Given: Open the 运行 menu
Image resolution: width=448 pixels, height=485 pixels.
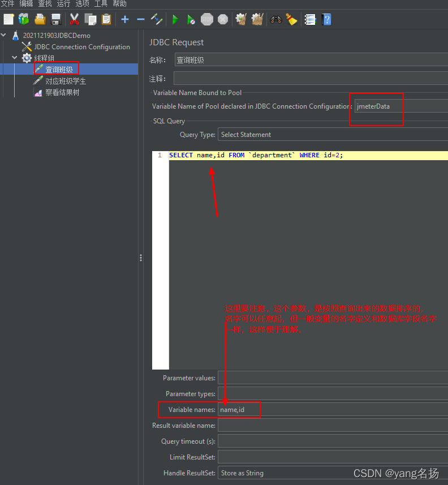Looking at the screenshot, I should point(63,4).
